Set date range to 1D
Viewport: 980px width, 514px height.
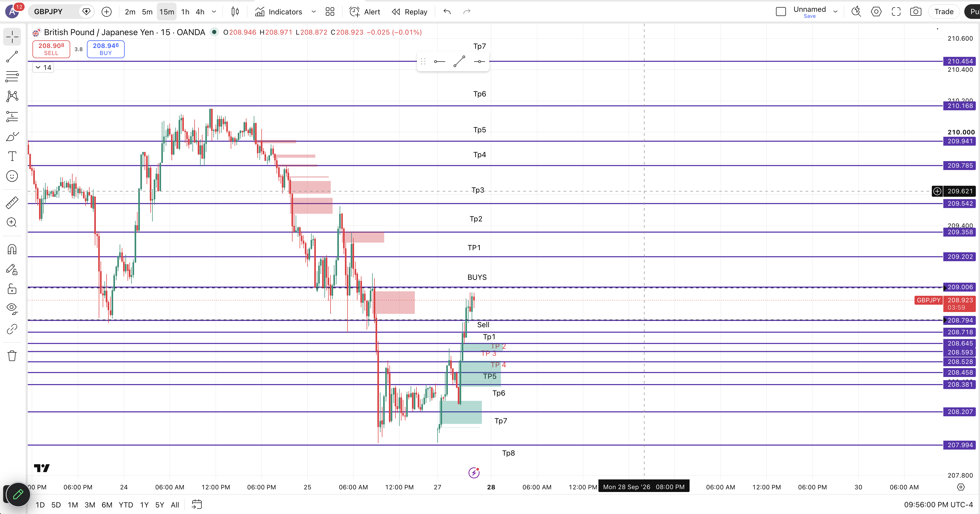tap(40, 505)
